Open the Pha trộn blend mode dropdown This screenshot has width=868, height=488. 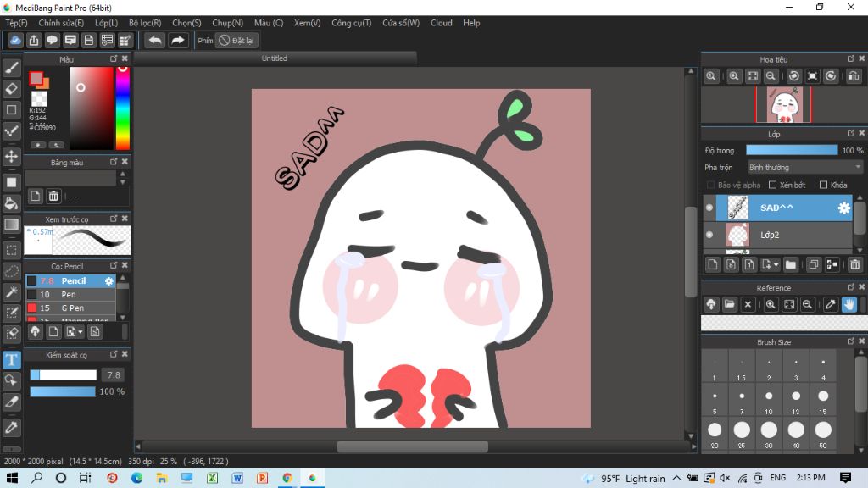point(805,167)
